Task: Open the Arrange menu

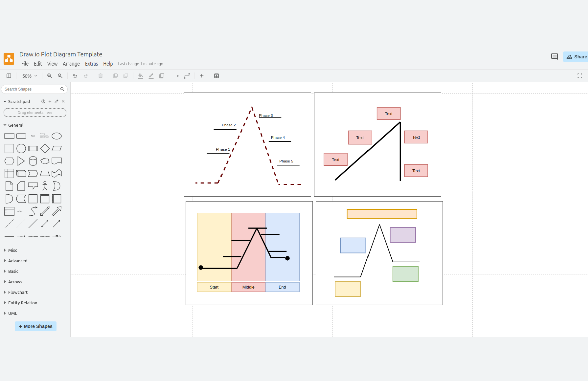Action: pos(71,64)
